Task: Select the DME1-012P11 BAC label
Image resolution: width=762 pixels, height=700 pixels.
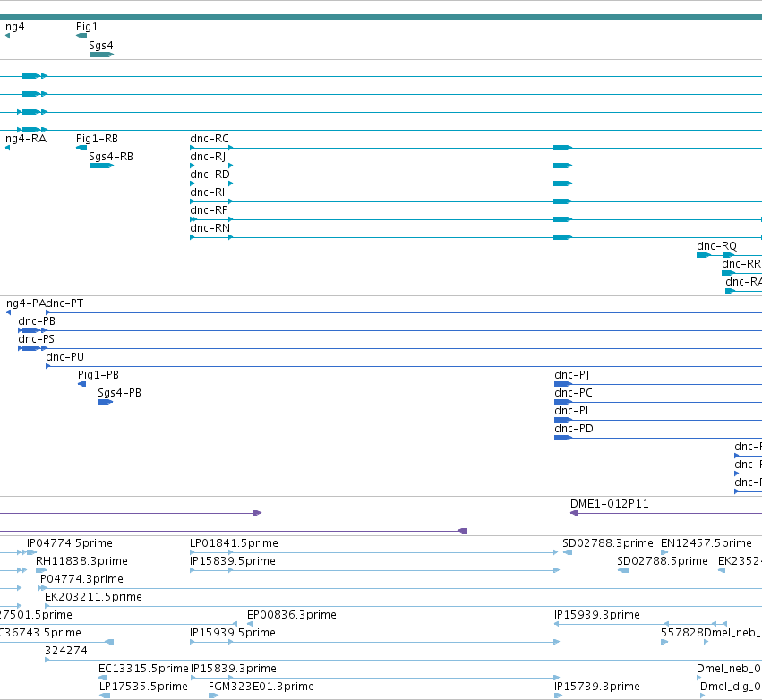Action: tap(610, 504)
